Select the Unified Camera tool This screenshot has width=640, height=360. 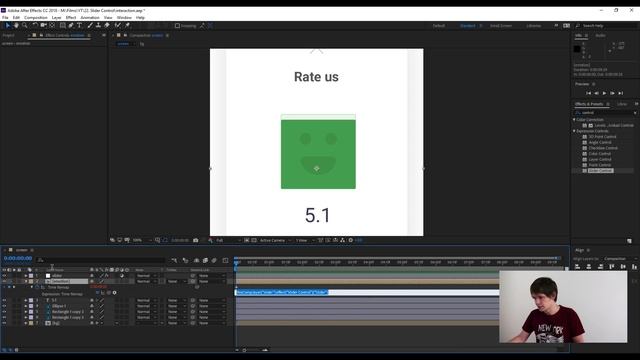pyautogui.click(x=44, y=25)
